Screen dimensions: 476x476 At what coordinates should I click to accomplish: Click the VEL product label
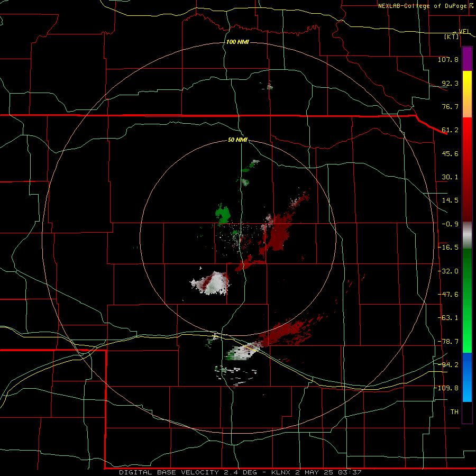pos(464,31)
